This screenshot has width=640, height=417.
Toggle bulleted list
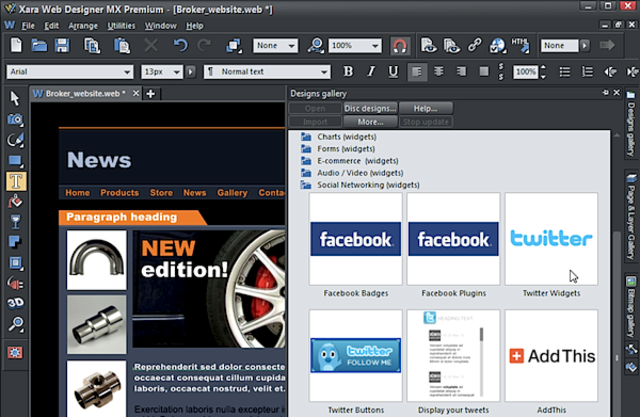point(564,72)
